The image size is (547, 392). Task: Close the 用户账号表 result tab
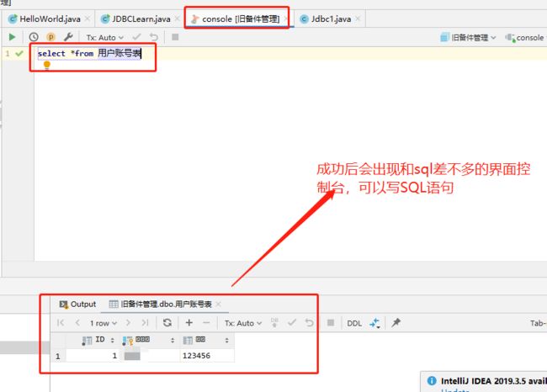coord(219,305)
